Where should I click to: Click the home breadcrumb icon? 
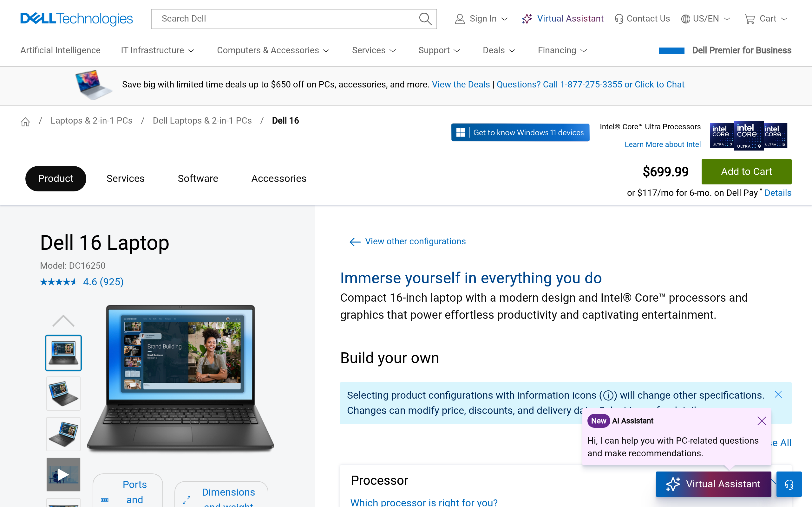[25, 121]
